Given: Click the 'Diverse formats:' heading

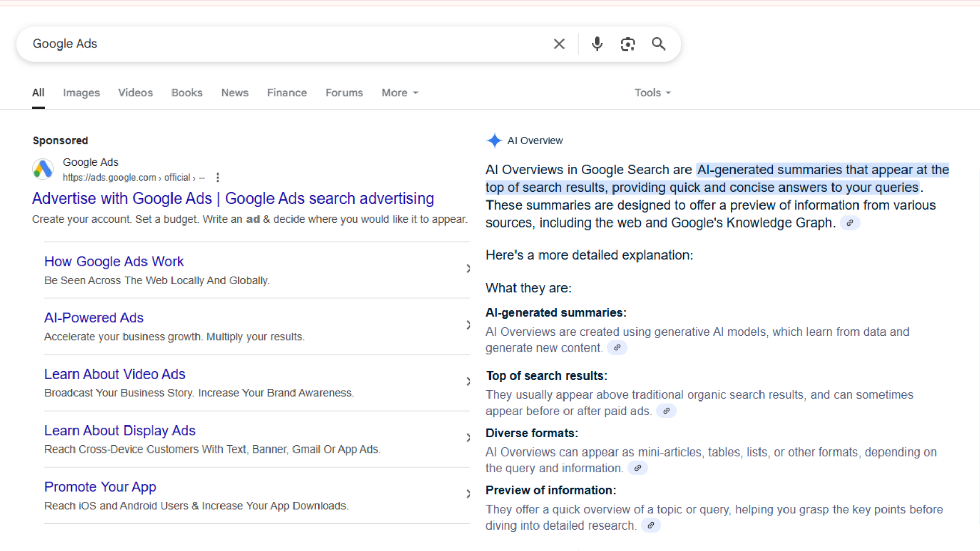Looking at the screenshot, I should click(532, 433).
